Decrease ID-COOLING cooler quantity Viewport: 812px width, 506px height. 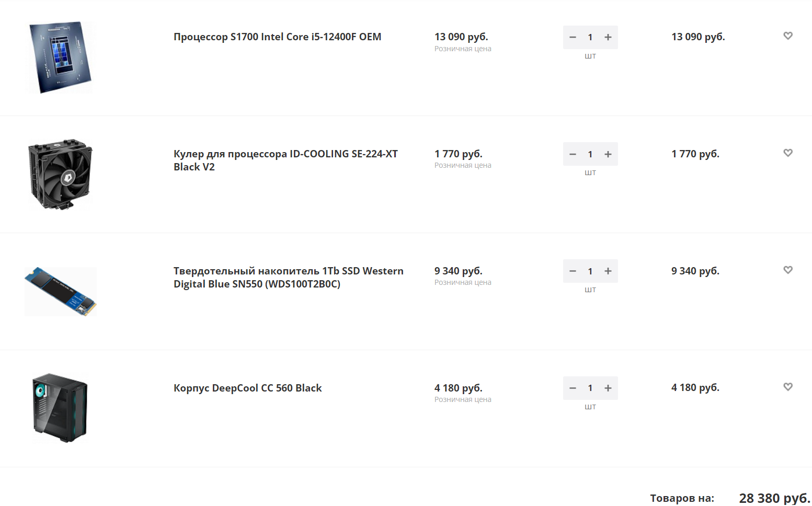tap(573, 154)
